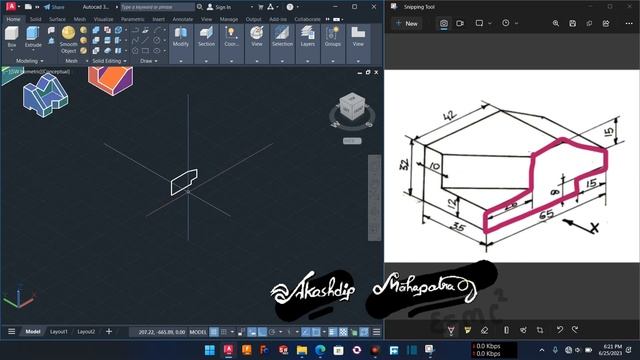This screenshot has width=640, height=360.
Task: Select the Snip mode camera icon
Action: click(x=444, y=23)
